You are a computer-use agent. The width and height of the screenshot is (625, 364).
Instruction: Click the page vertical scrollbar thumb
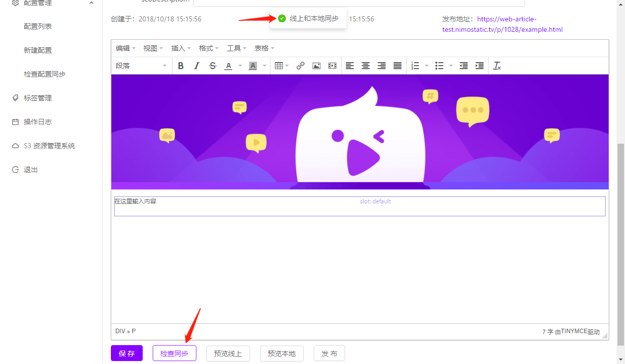(x=621, y=244)
